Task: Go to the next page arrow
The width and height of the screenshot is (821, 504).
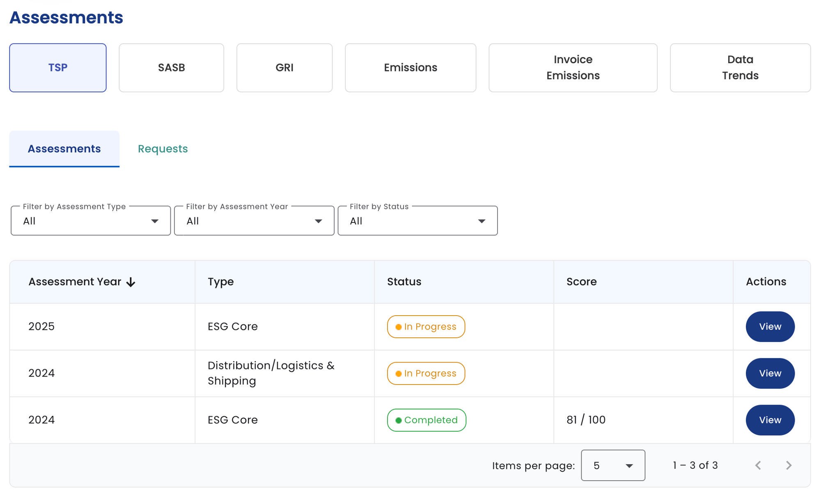Action: point(789,465)
